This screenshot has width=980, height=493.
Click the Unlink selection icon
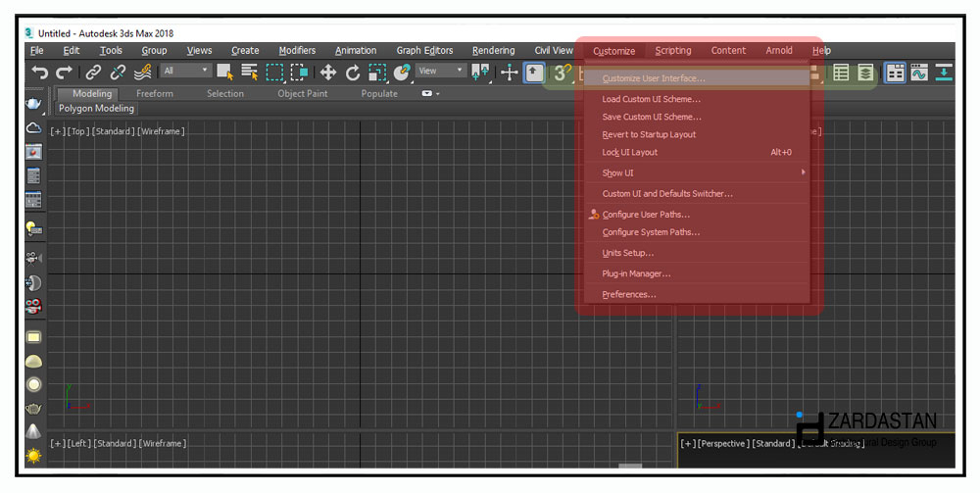(x=118, y=72)
